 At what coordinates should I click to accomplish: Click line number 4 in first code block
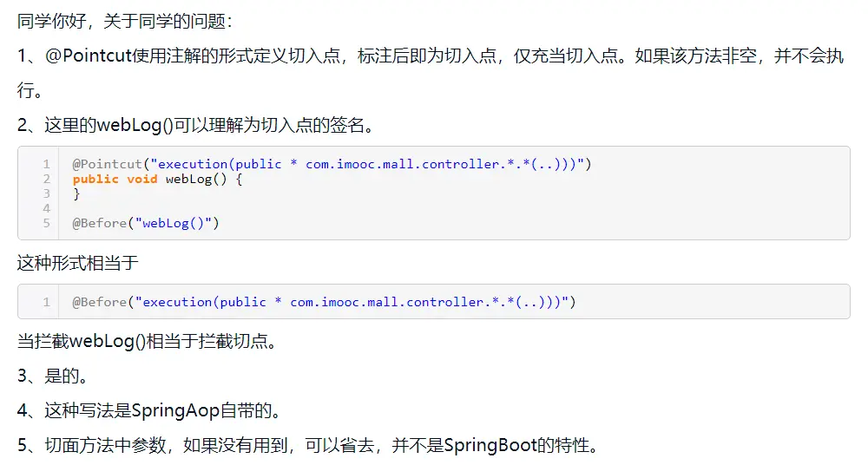pos(46,208)
